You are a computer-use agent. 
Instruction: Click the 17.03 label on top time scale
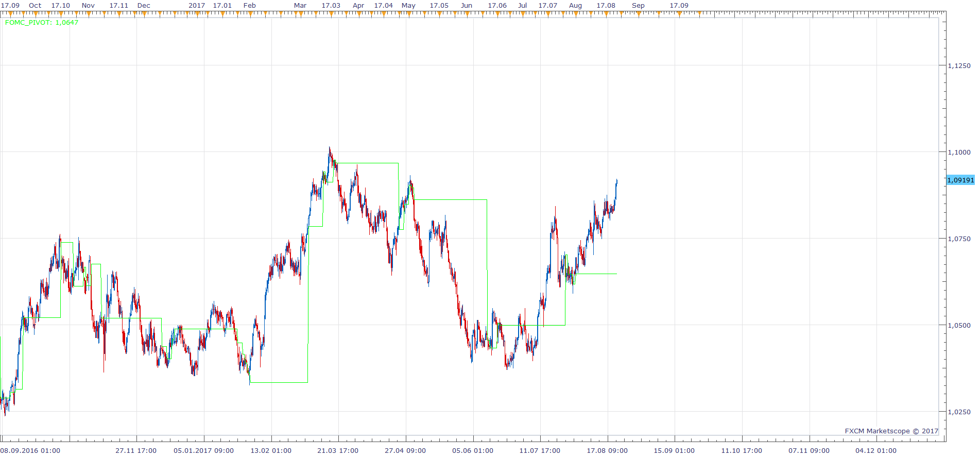pos(331,5)
